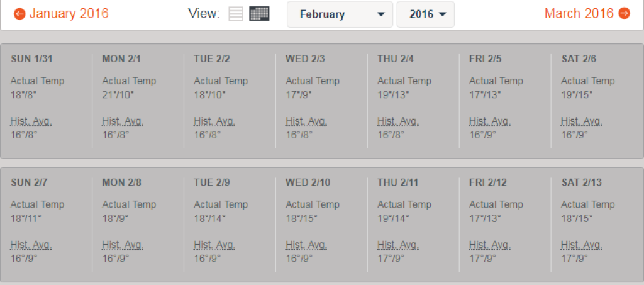Screen dimensions: 644x285
Task: Go to March 2016 text link
Action: click(579, 14)
